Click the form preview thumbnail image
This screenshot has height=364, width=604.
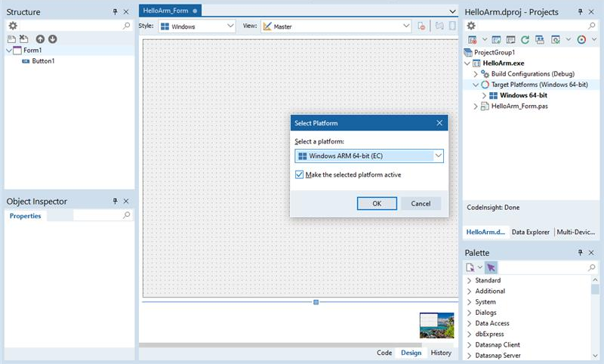pos(437,325)
